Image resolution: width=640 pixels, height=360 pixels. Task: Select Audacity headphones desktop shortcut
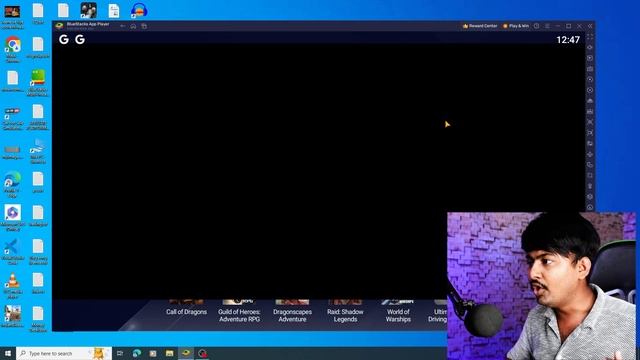pyautogui.click(x=139, y=10)
